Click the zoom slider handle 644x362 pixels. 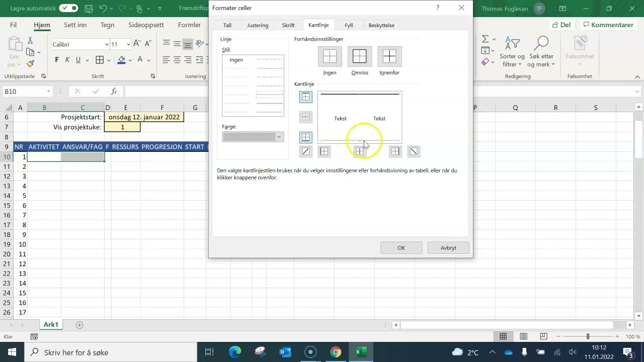tap(588, 336)
